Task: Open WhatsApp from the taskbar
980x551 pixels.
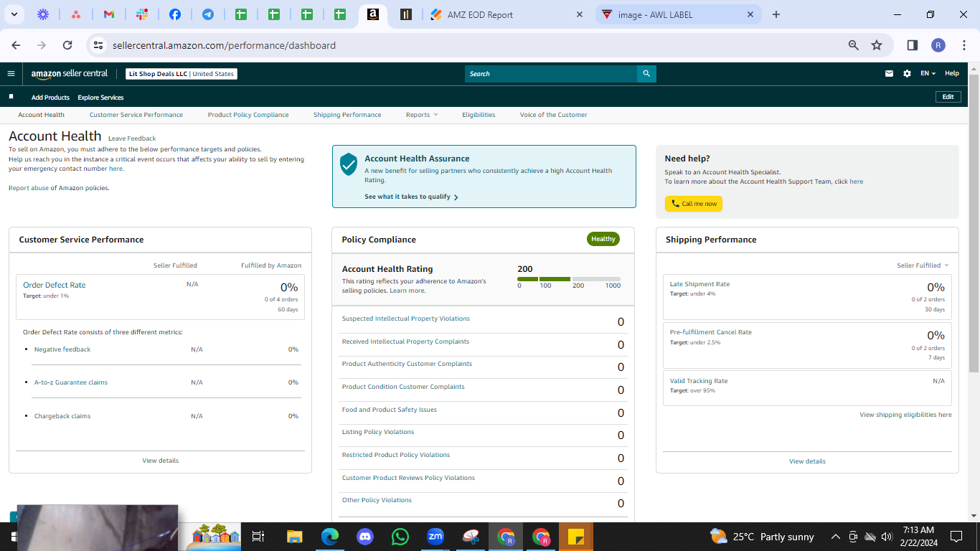Action: pyautogui.click(x=400, y=537)
